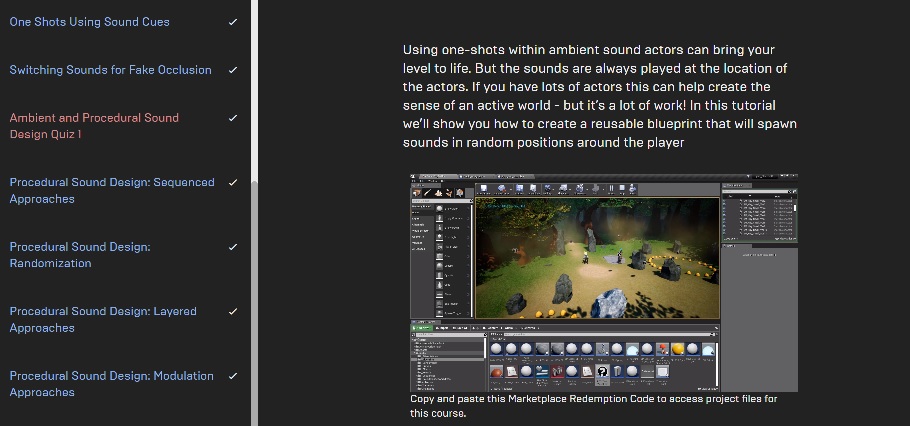Open Switching Sounds for Fake Occlusion lesson
Image resolution: width=910 pixels, height=426 pixels.
pos(110,70)
